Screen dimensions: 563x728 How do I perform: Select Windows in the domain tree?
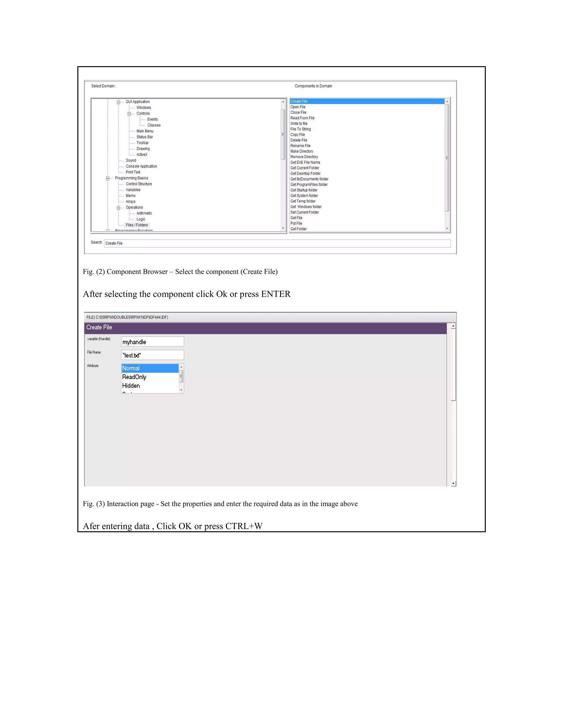pos(144,108)
